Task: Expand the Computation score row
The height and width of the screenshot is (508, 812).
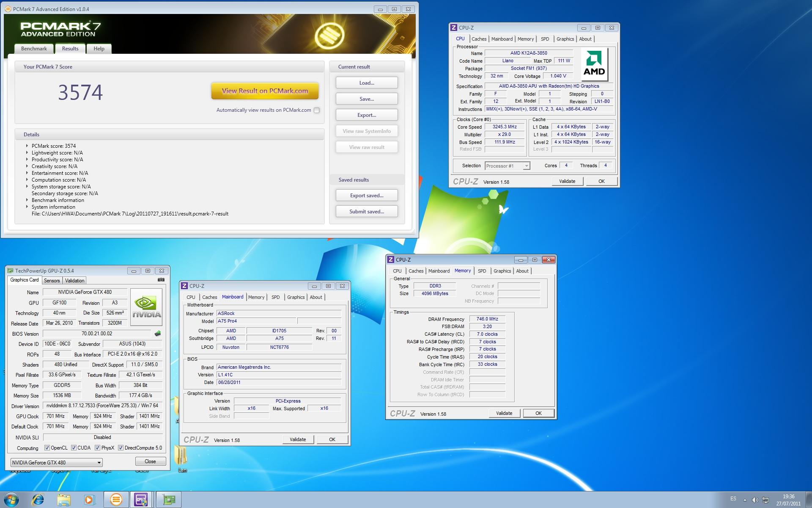Action: 27,179
